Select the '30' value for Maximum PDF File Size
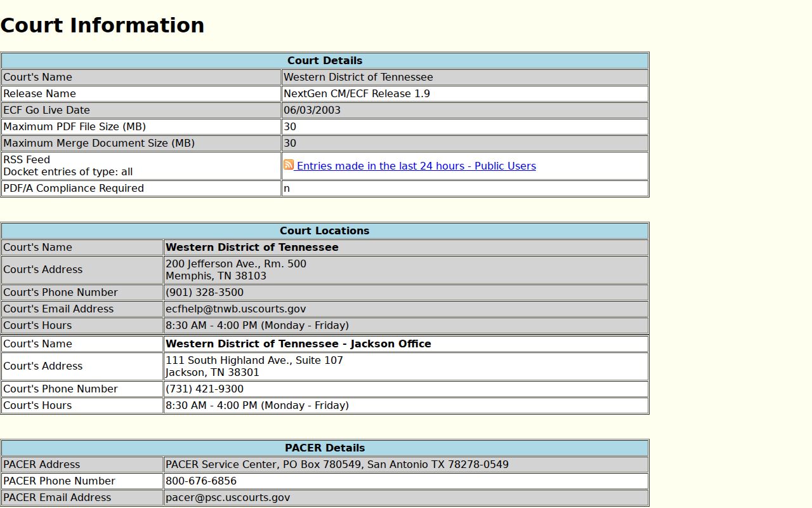 [x=290, y=126]
